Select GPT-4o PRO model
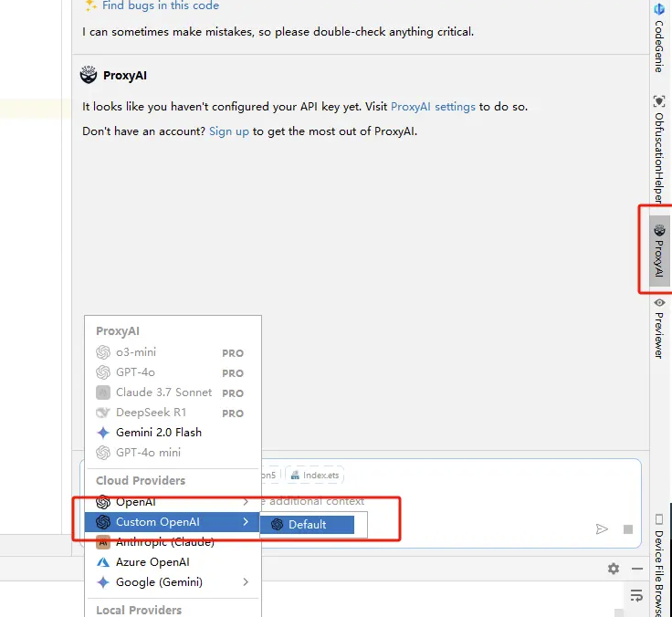The height and width of the screenshot is (617, 672). [173, 372]
